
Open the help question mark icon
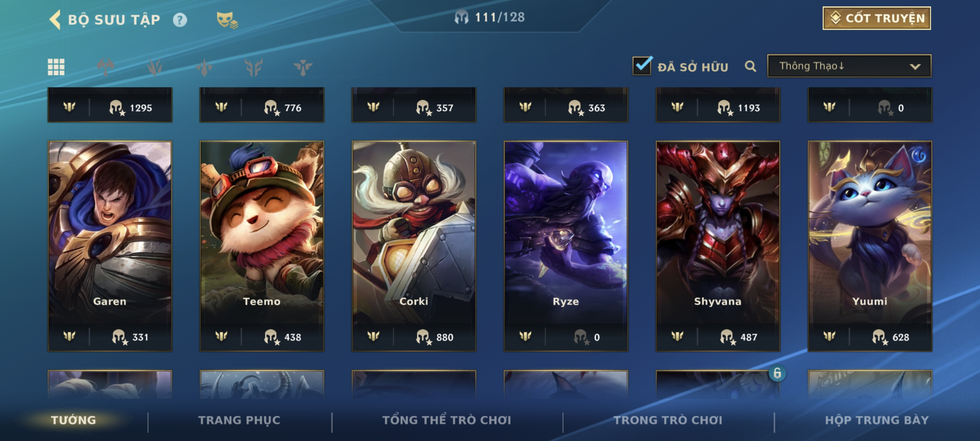(180, 20)
